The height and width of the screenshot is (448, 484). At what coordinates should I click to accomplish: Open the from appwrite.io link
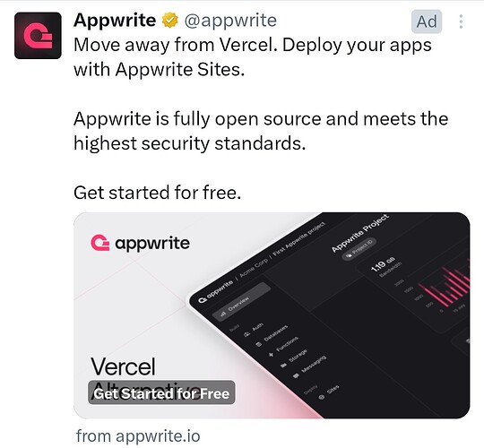138,436
